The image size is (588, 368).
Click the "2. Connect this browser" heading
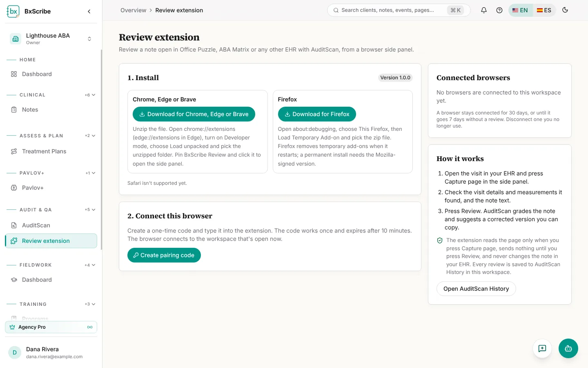coord(170,216)
